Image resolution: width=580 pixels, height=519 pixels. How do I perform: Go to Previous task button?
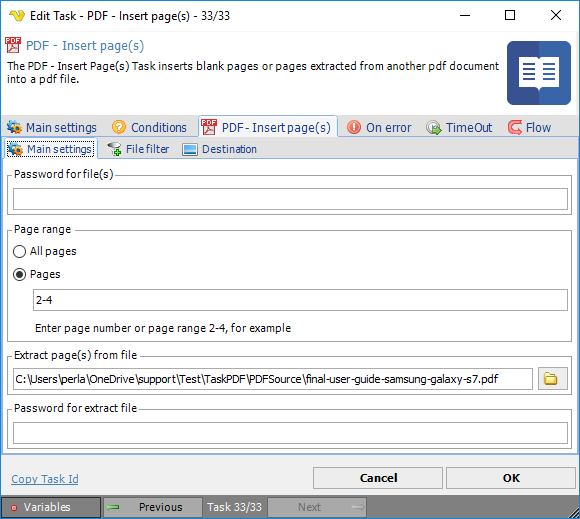click(x=152, y=507)
